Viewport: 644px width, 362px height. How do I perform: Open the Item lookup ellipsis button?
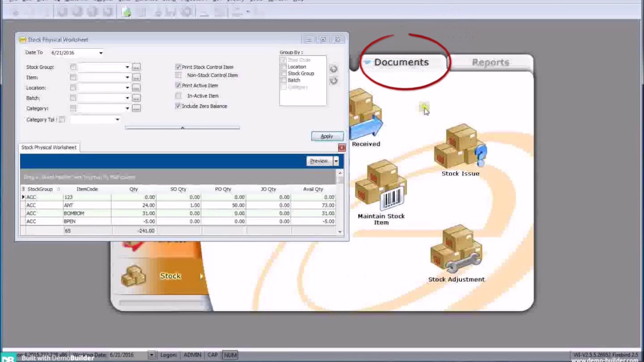point(136,77)
